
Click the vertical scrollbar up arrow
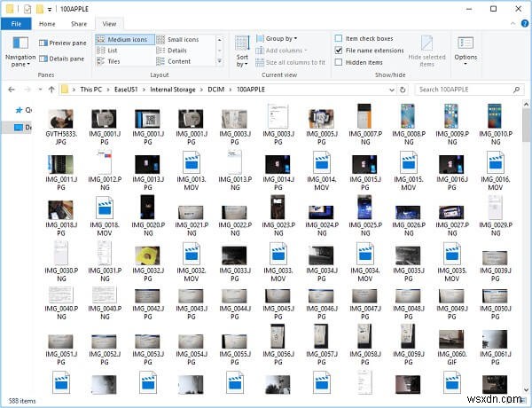pos(526,104)
